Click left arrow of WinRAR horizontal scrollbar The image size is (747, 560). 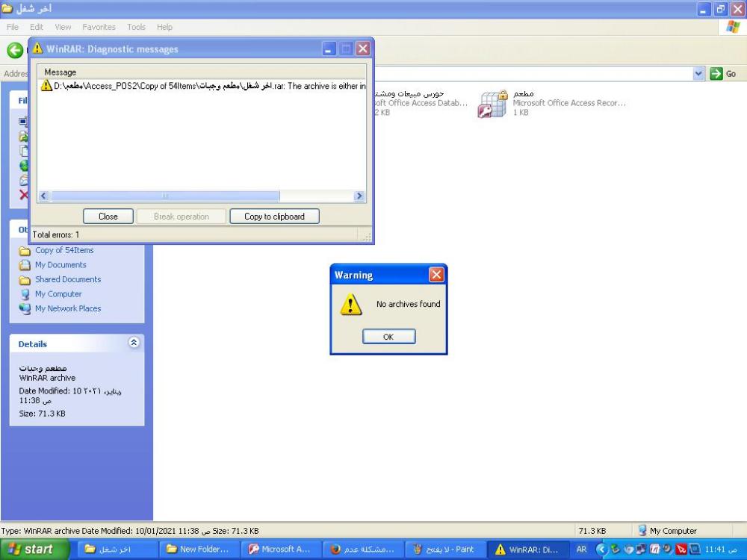click(x=44, y=196)
